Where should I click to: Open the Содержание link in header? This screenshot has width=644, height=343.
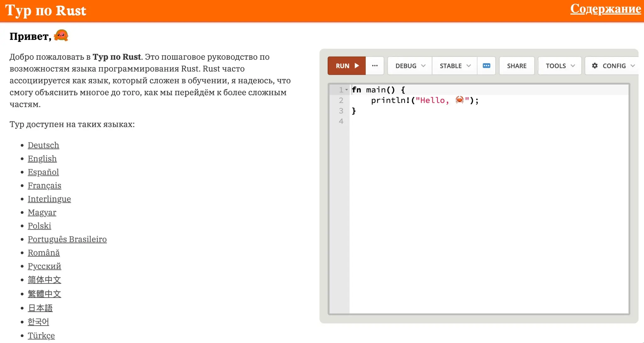(605, 9)
